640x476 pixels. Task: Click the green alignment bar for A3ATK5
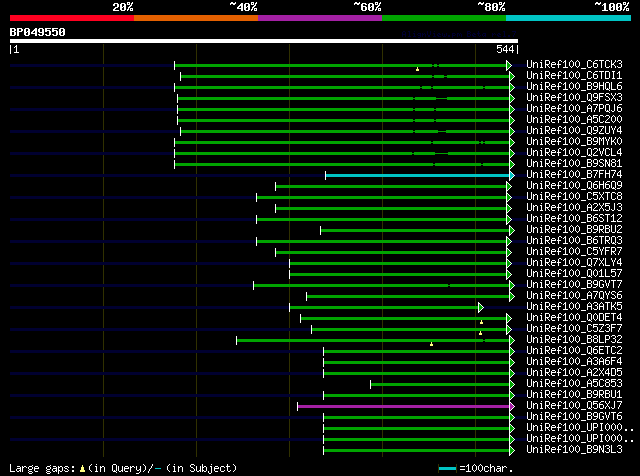click(x=384, y=307)
